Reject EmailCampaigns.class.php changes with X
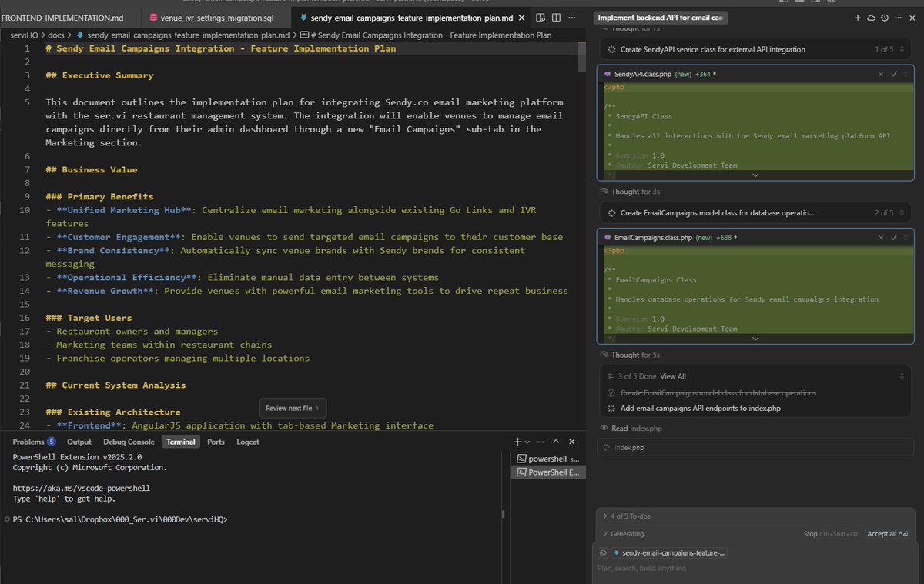 point(882,238)
